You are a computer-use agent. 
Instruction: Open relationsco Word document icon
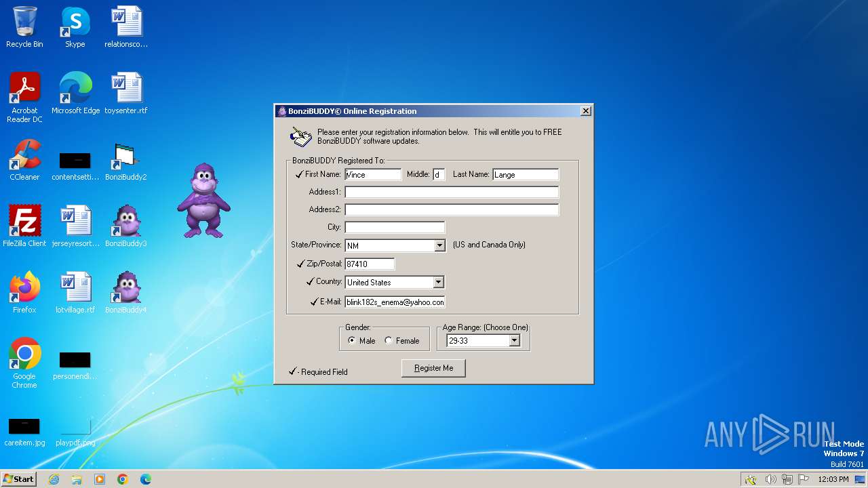[126, 27]
